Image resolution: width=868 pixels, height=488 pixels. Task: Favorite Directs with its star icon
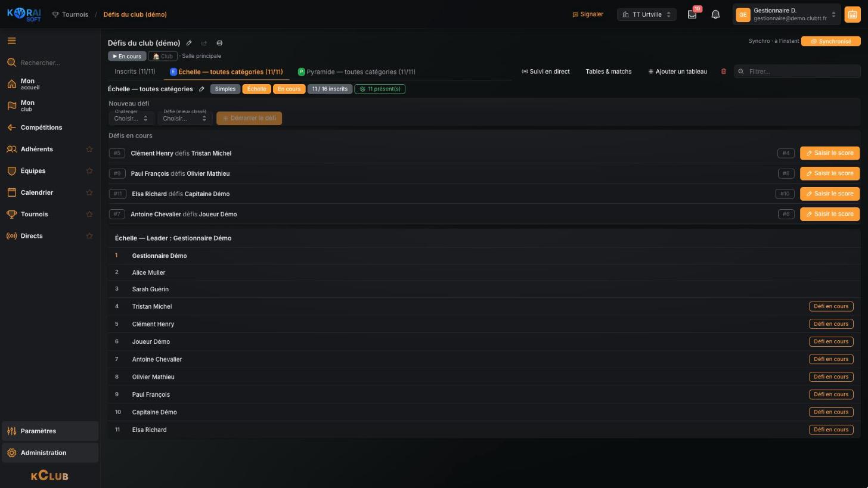coord(89,236)
